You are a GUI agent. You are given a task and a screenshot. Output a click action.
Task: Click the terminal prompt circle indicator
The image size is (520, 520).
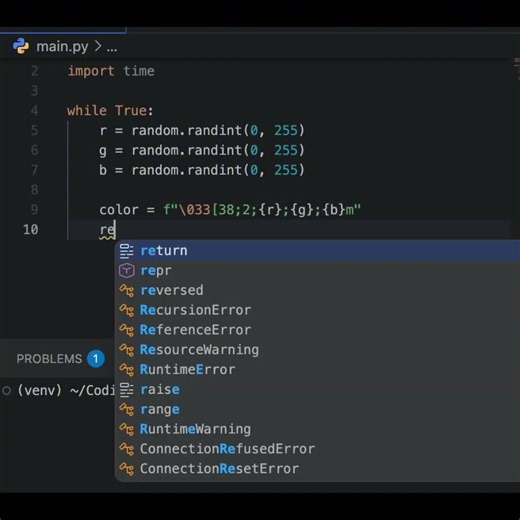point(7,390)
